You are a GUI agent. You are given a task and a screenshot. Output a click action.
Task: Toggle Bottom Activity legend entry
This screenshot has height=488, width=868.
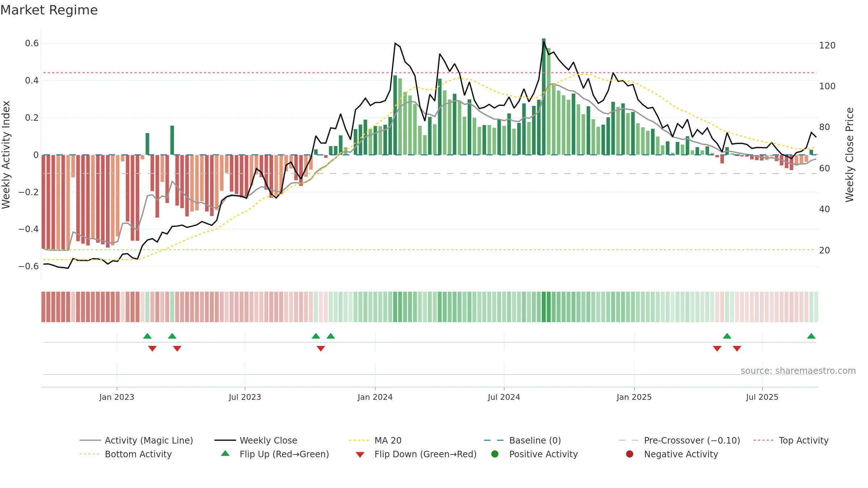point(125,454)
